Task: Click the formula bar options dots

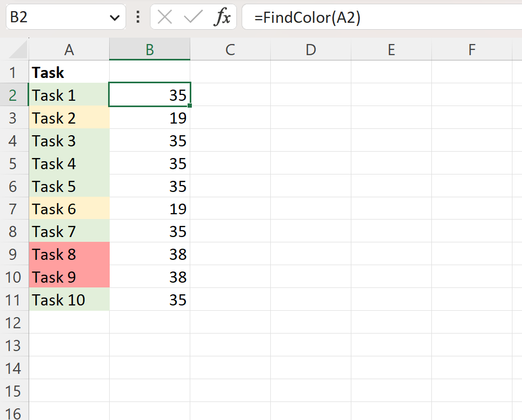Action: (138, 17)
